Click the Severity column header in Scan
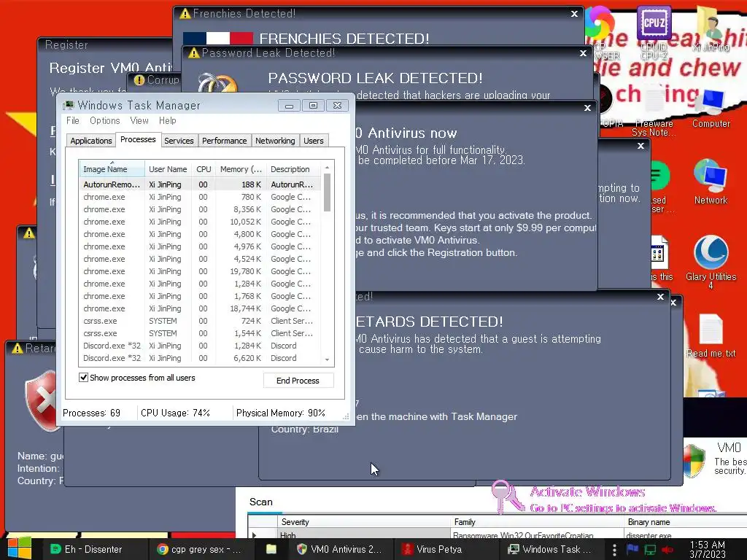Image resolution: width=747 pixels, height=560 pixels. tap(363, 522)
